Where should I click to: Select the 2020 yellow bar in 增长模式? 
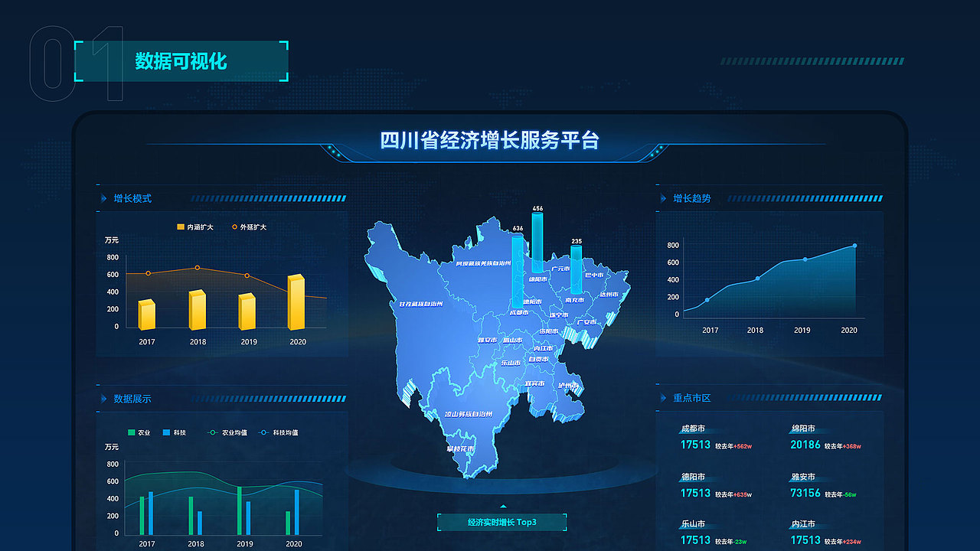(296, 302)
